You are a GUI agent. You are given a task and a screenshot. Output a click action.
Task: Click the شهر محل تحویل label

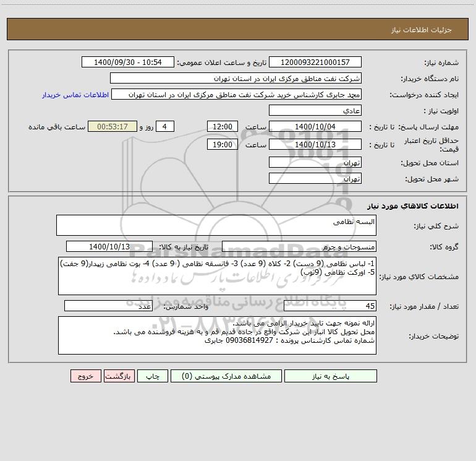tap(432, 179)
